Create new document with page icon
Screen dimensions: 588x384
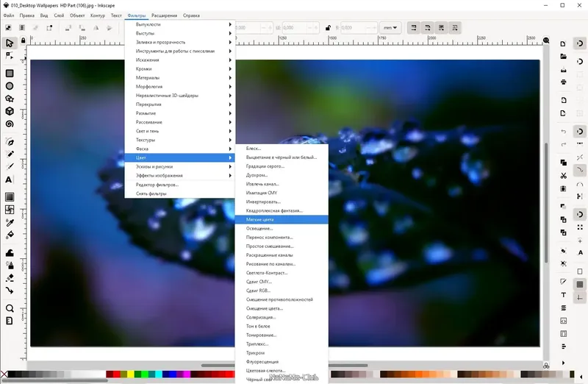pos(563,44)
